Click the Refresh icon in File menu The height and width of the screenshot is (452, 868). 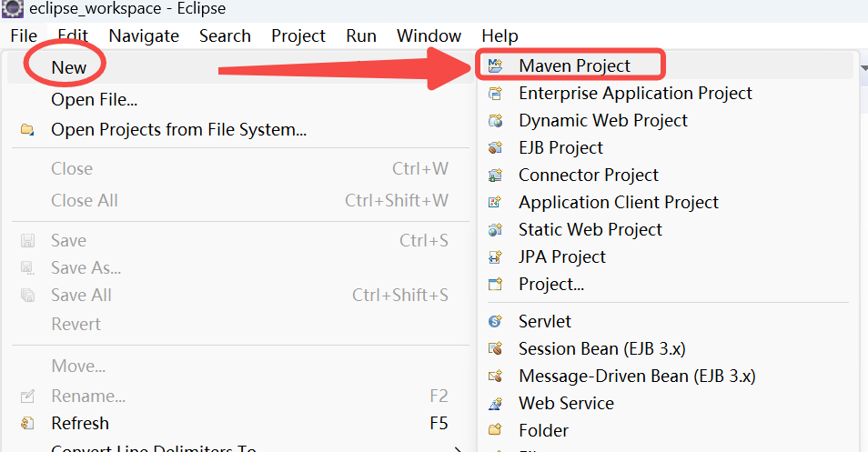pyautogui.click(x=27, y=424)
